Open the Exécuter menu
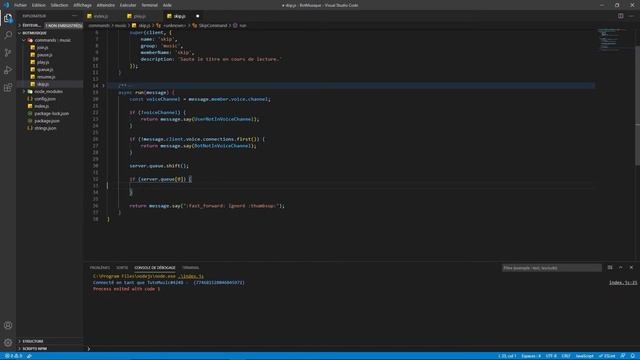The height and width of the screenshot is (360, 640). point(128,5)
